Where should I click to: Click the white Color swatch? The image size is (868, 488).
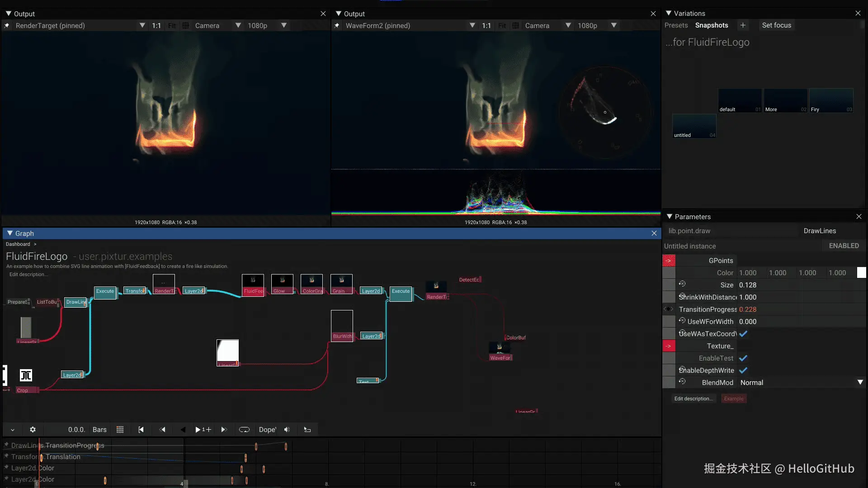tap(861, 273)
